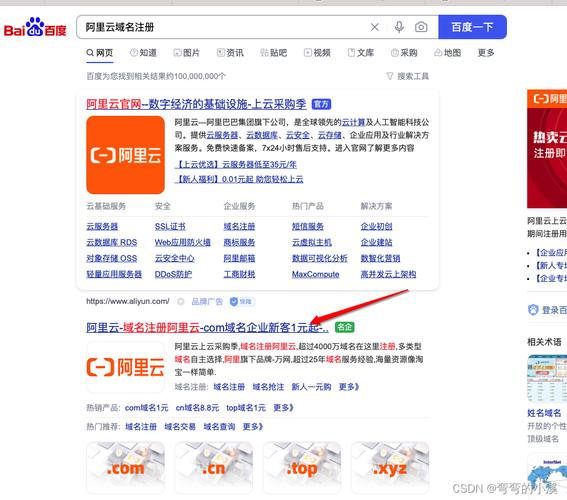
Task: Open the 云数据库 inline link
Action: coord(262,135)
